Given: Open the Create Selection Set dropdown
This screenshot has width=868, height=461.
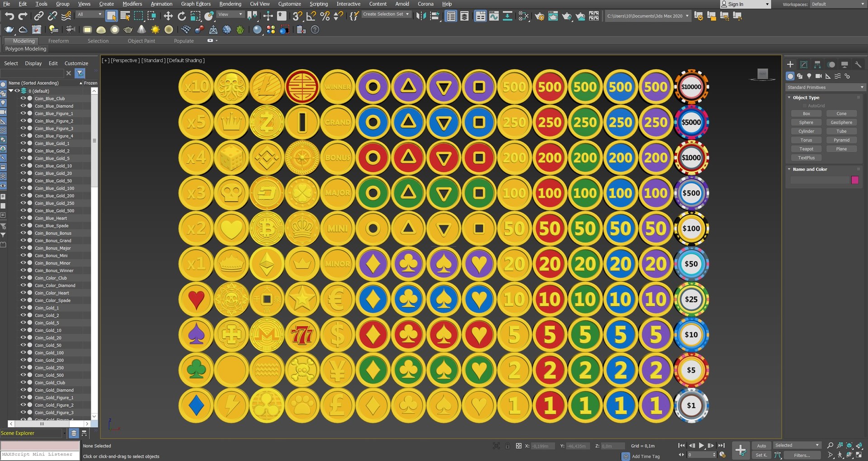Looking at the screenshot, I should point(386,14).
